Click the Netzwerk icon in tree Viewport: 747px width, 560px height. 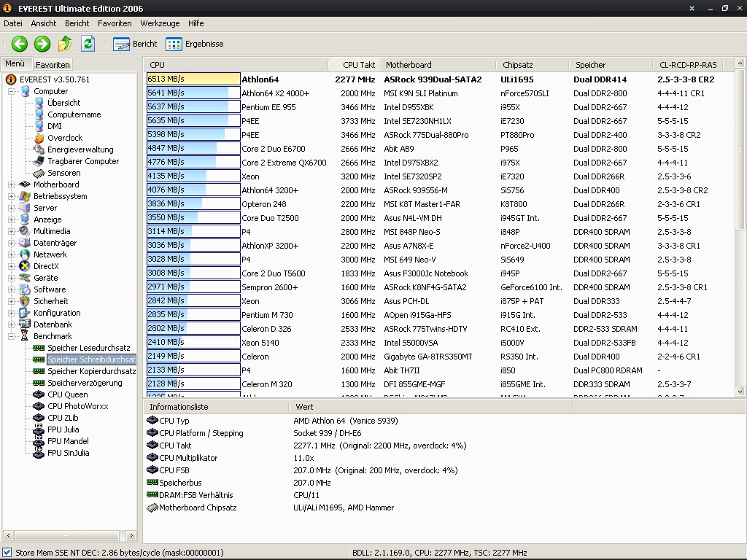pos(25,254)
